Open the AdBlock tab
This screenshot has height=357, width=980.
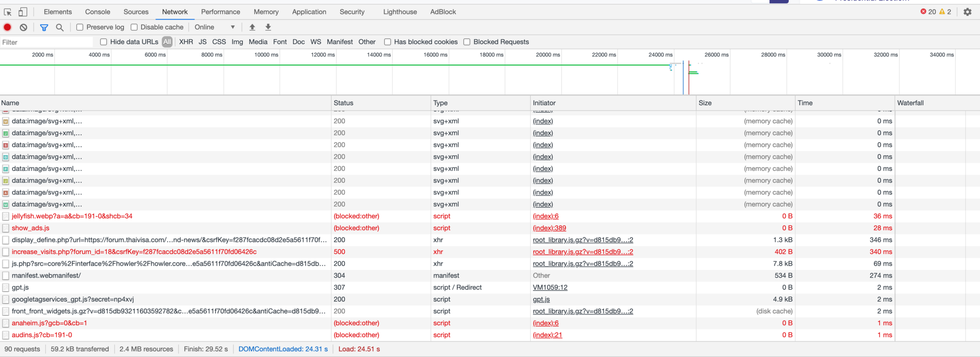pyautogui.click(x=443, y=12)
